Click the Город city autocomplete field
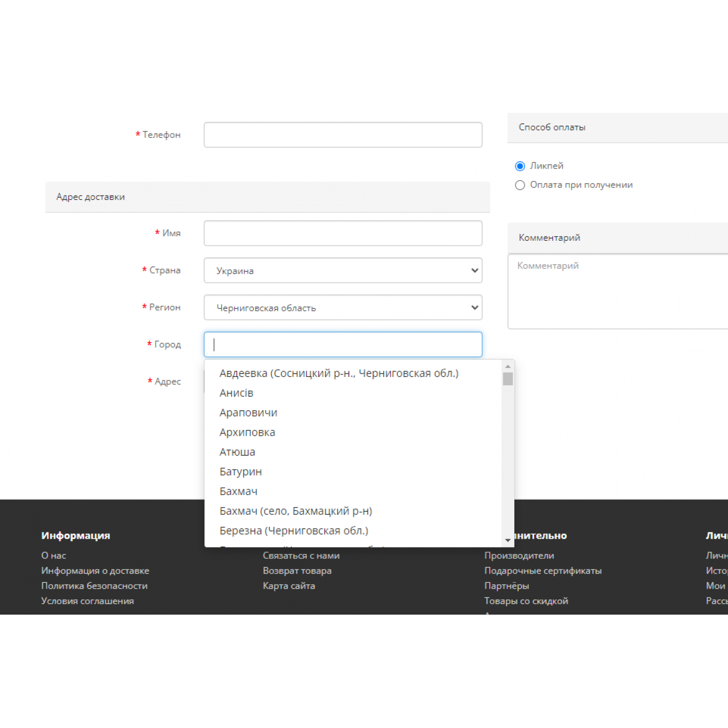728x728 pixels. pyautogui.click(x=343, y=344)
